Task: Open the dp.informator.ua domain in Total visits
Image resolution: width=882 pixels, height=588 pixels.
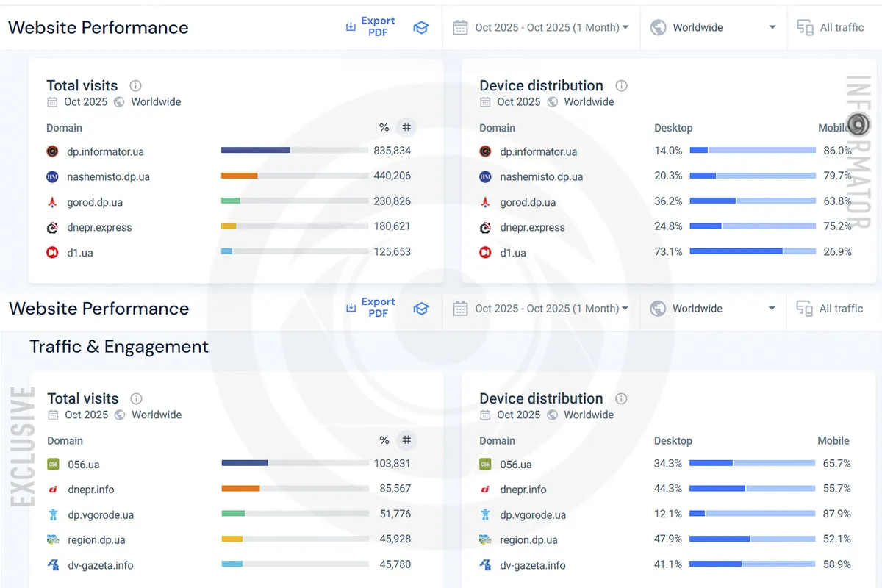Action: click(x=105, y=152)
